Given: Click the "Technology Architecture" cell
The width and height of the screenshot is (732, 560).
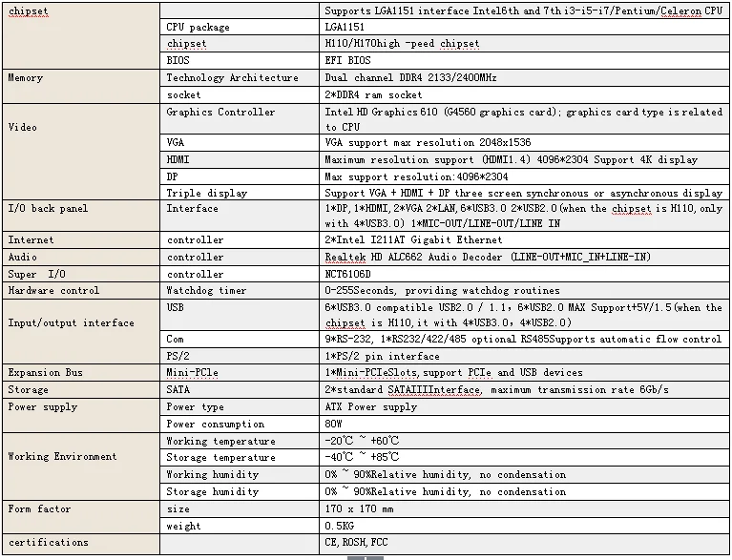Looking at the screenshot, I should click(232, 78).
